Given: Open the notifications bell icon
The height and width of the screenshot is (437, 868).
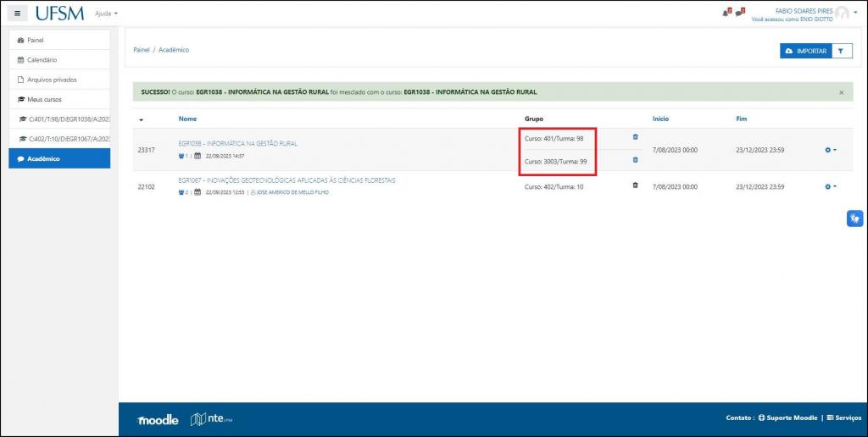Looking at the screenshot, I should pyautogui.click(x=726, y=13).
